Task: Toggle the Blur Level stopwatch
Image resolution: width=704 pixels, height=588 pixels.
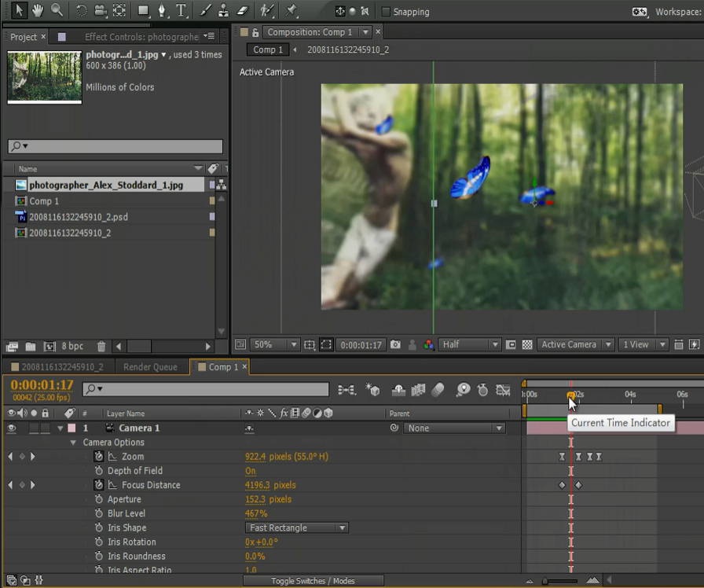Action: tap(99, 513)
